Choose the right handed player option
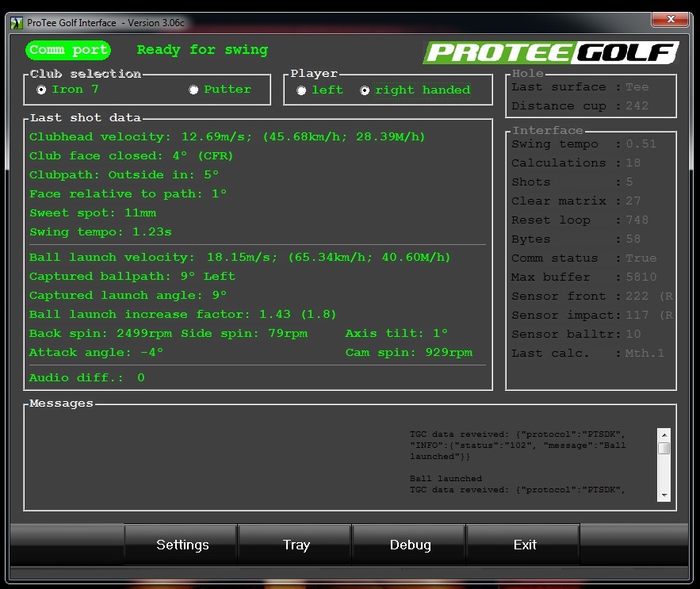The width and height of the screenshot is (700, 589). [365, 90]
